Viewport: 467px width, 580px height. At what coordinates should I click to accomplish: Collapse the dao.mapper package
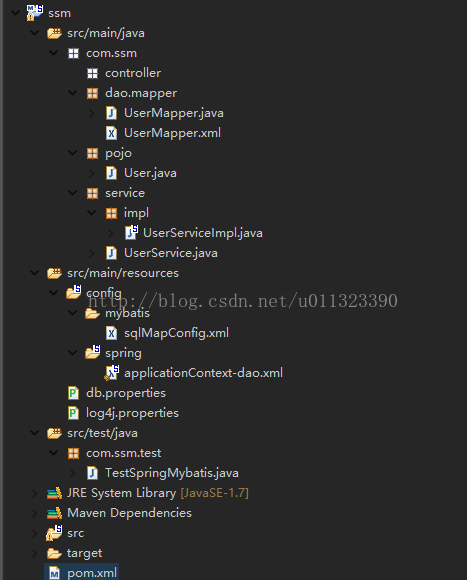(x=73, y=93)
